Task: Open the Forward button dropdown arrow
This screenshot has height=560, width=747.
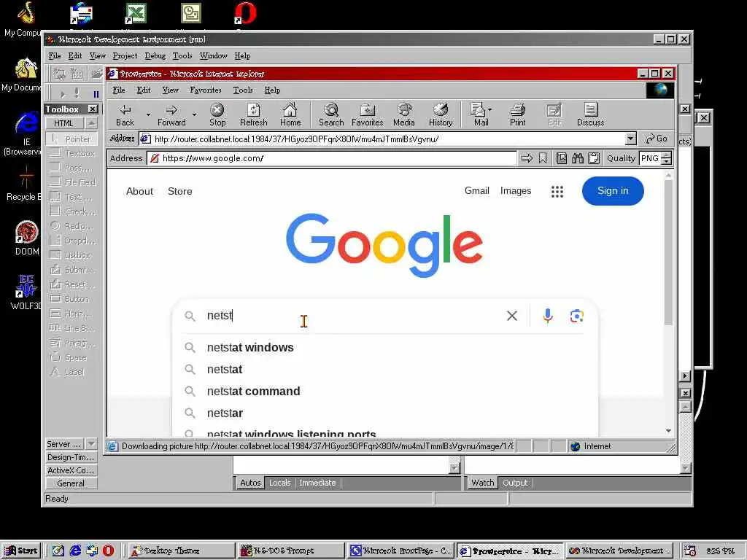Action: (x=194, y=114)
